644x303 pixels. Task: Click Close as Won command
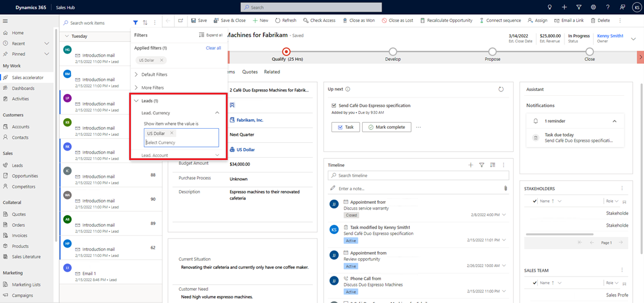click(x=358, y=21)
